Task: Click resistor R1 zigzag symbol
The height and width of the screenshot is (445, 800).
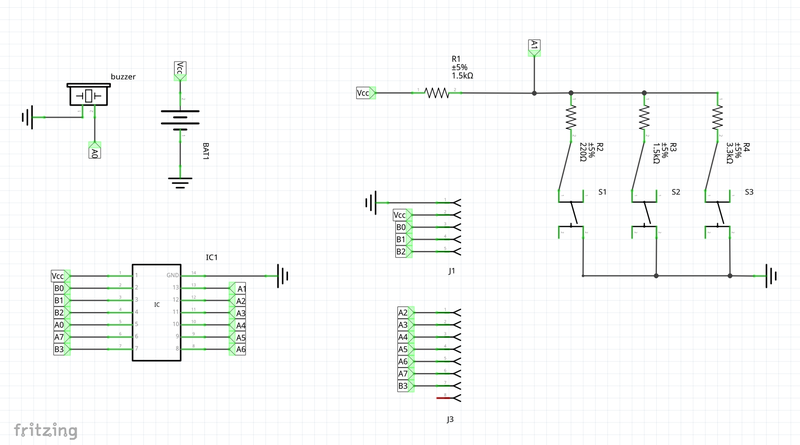Action: (437, 93)
